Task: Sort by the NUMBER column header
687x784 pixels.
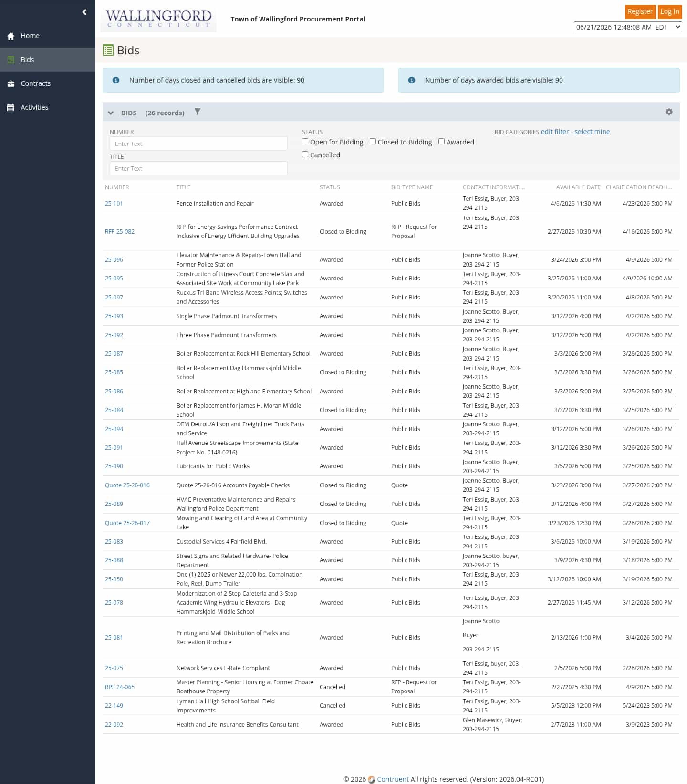Action: pyautogui.click(x=117, y=187)
